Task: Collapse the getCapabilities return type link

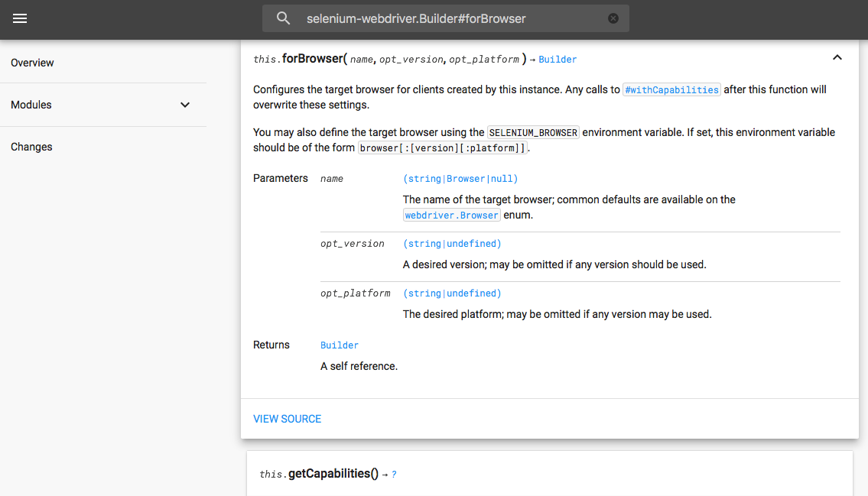Action: pyautogui.click(x=394, y=474)
